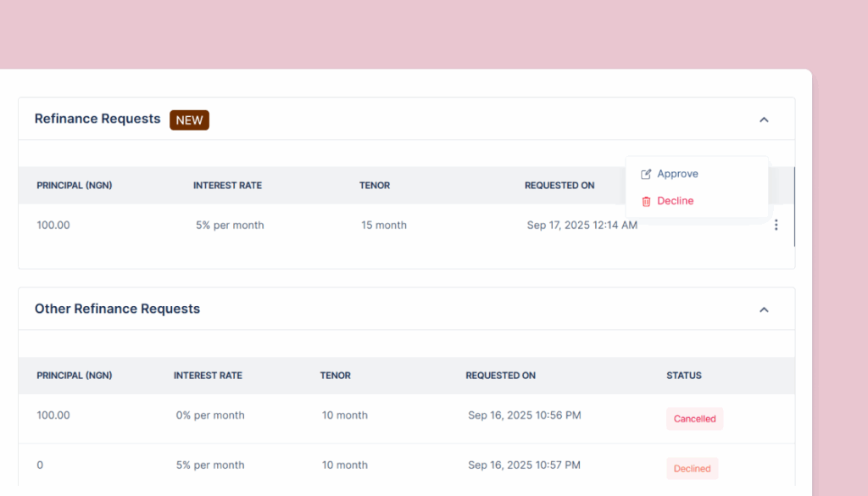The width and height of the screenshot is (868, 496).
Task: Click the STATUS column header
Action: click(683, 376)
